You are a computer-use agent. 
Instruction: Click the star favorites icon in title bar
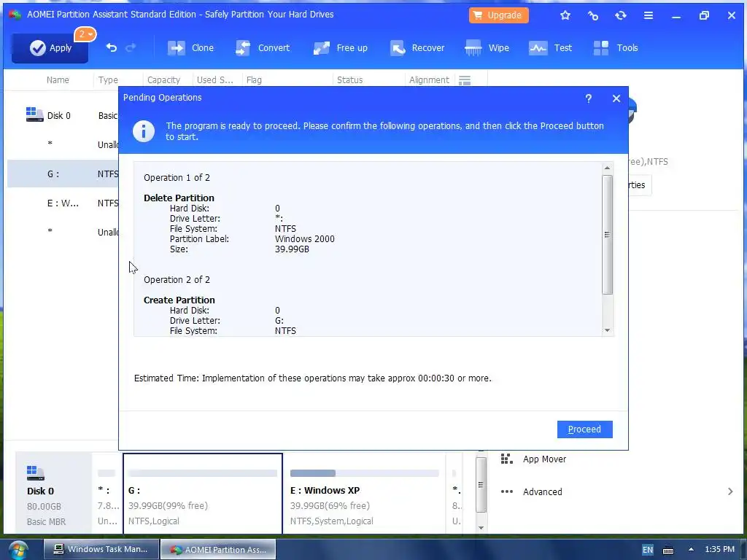click(565, 15)
